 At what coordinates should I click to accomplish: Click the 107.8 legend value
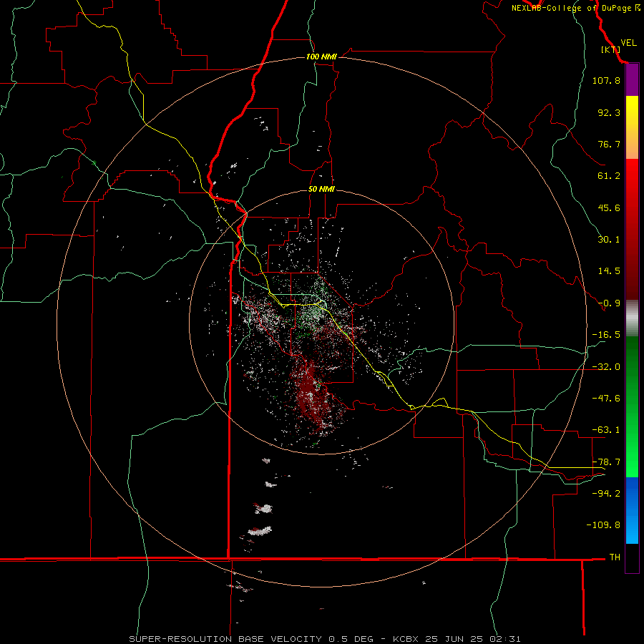click(x=606, y=80)
